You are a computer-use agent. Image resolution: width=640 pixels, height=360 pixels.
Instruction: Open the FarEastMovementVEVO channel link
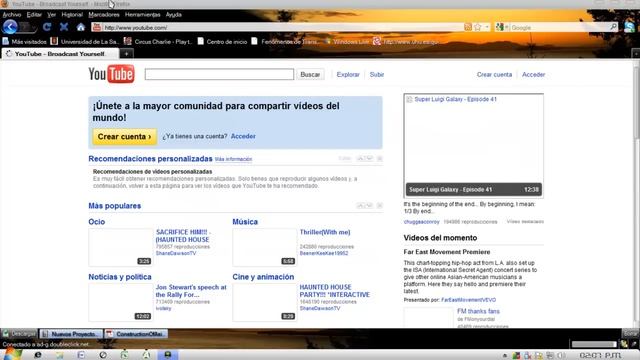(x=469, y=300)
